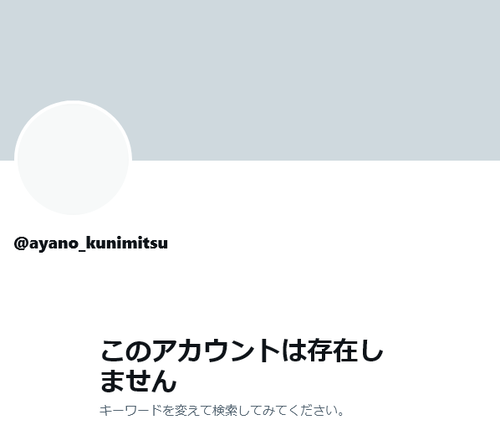Select the word 'ayano' in the handle
The image size is (500, 425).
point(53,244)
